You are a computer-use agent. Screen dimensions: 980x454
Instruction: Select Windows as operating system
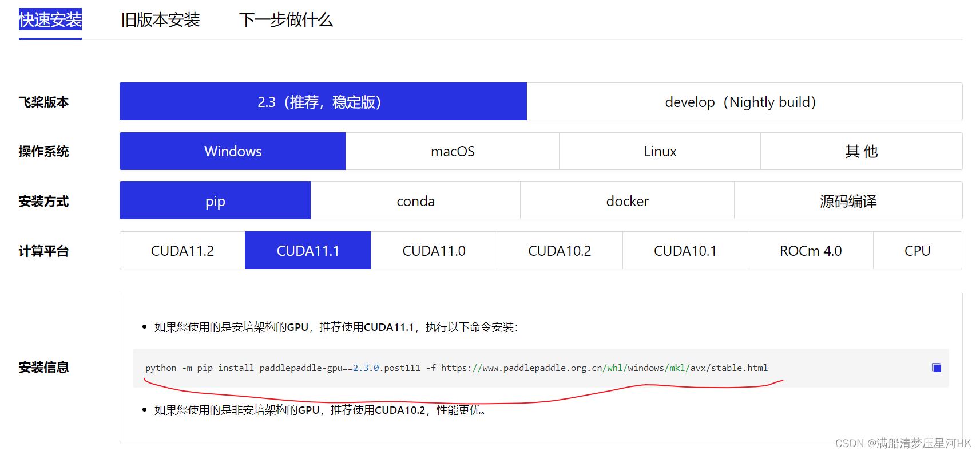tap(233, 151)
